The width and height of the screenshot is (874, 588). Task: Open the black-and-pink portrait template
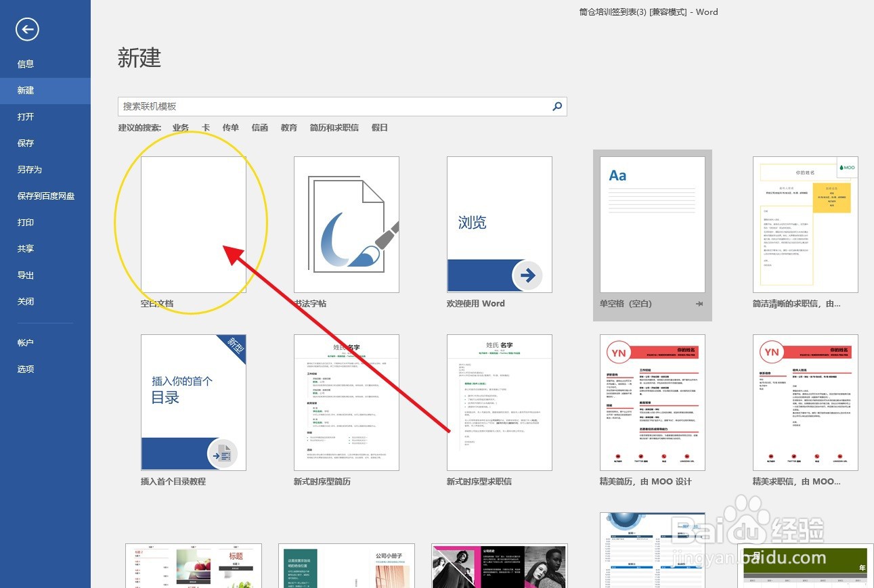pyautogui.click(x=500, y=566)
